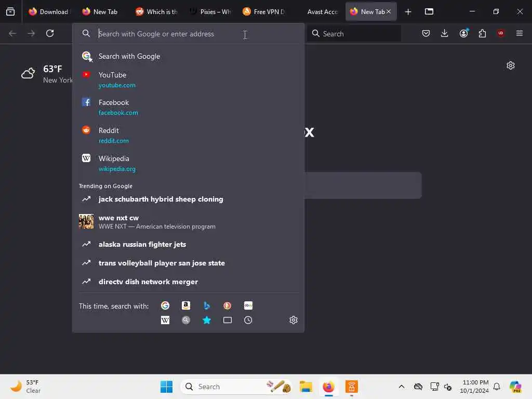Select Search with Google suggestion
532x399 pixels.
click(x=188, y=56)
